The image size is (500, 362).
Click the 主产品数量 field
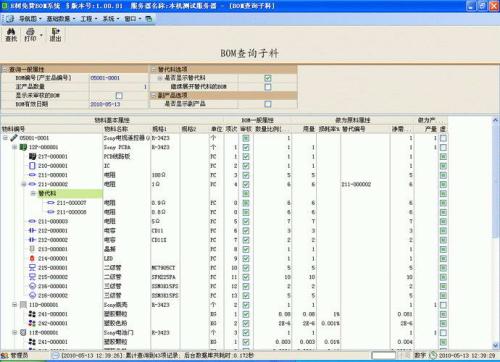[x=118, y=87]
